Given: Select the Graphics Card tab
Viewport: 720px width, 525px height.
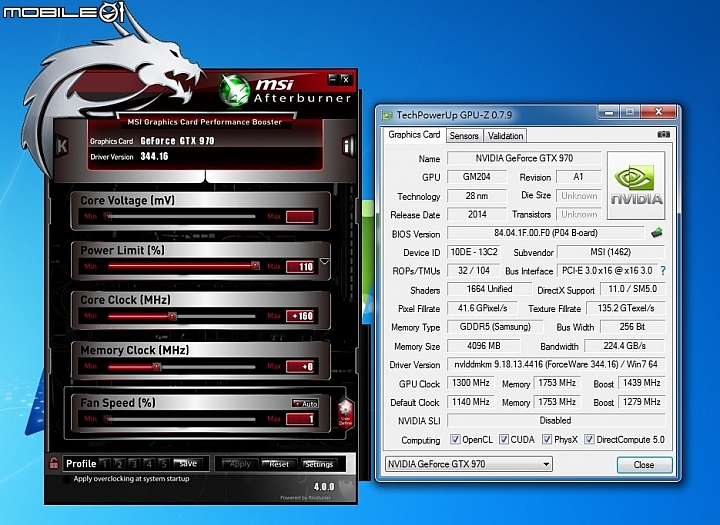Looking at the screenshot, I should 414,135.
